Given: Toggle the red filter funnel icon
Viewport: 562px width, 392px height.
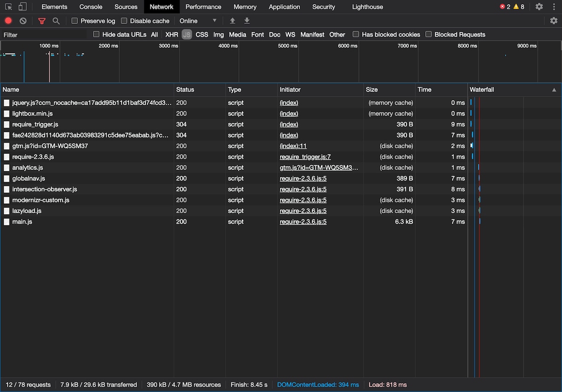Looking at the screenshot, I should tap(42, 21).
